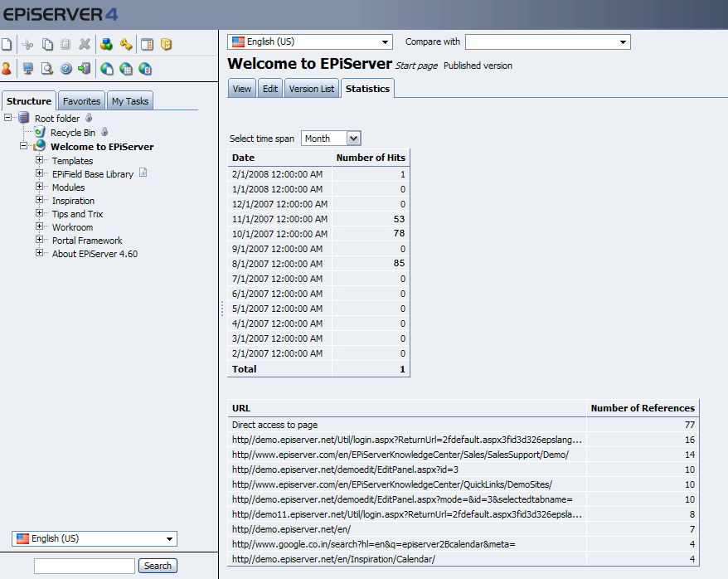
Task: Switch to the Favorites tab
Action: point(82,101)
